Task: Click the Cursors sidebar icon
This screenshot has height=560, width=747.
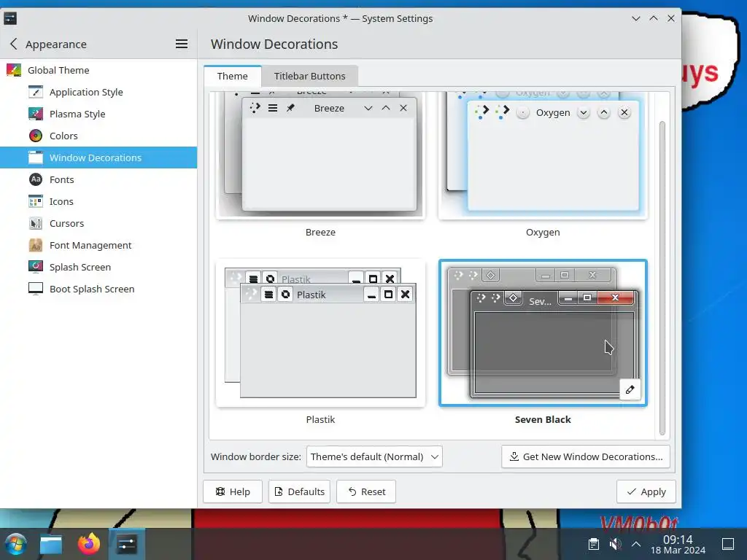Action: pyautogui.click(x=36, y=223)
